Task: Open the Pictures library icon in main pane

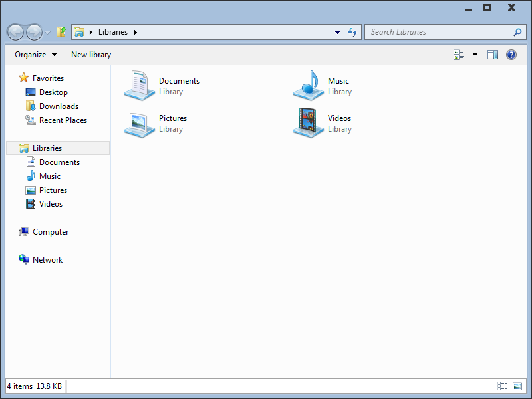Action: click(x=139, y=123)
